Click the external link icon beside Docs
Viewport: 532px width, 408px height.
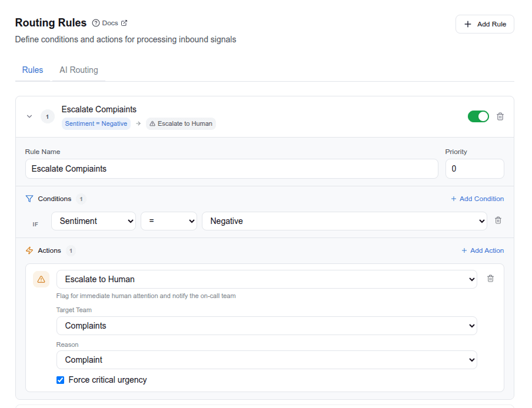click(x=124, y=23)
